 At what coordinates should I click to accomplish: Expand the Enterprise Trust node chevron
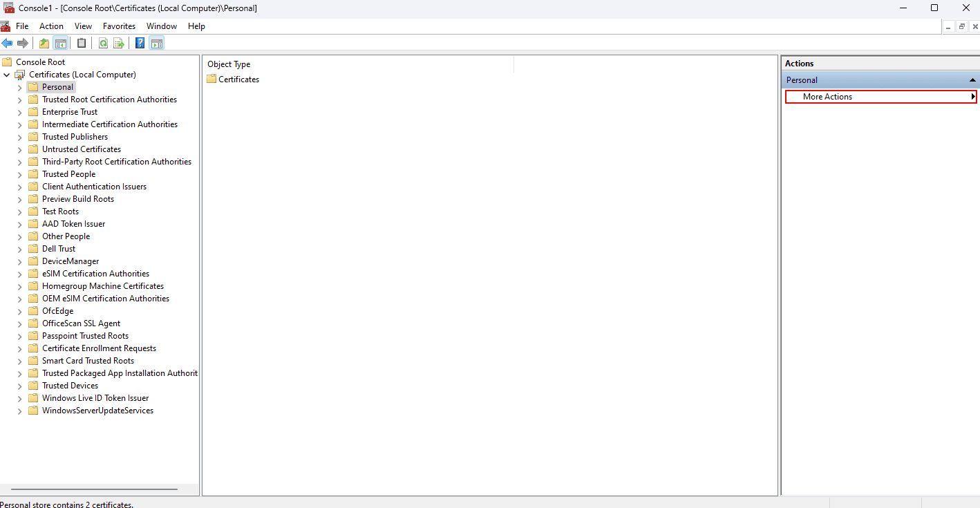[19, 113]
